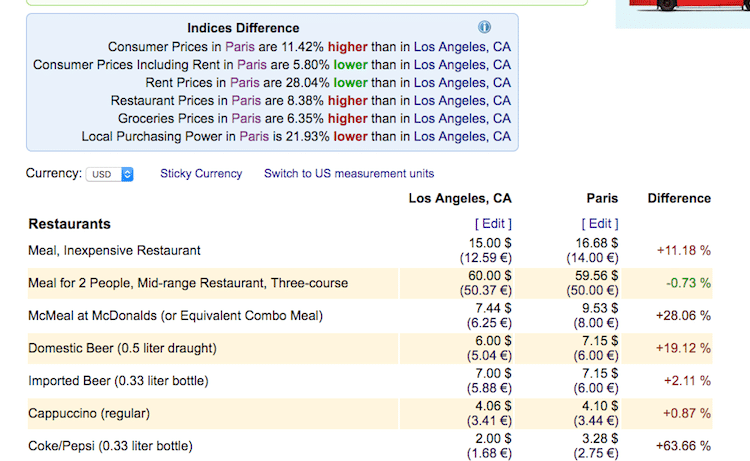Open Paris link in Consumer Prices line

(x=240, y=47)
